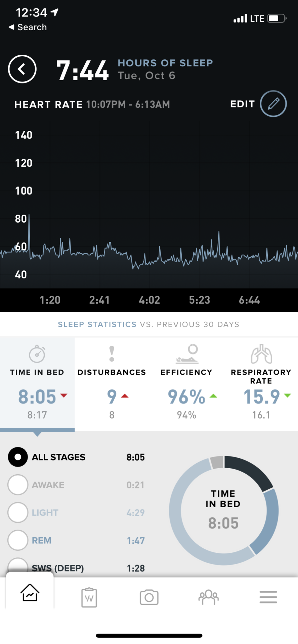Select the Awake stage radio button

point(18,485)
